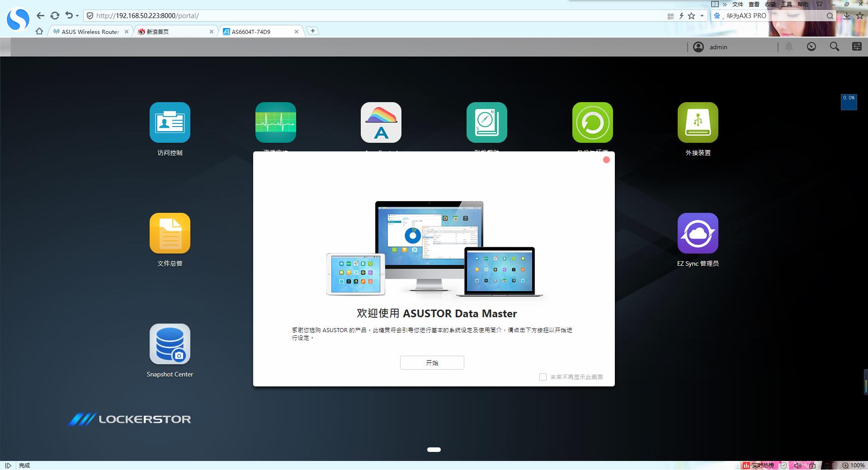
Task: Open the browser skin shirt icon
Action: click(x=819, y=4)
